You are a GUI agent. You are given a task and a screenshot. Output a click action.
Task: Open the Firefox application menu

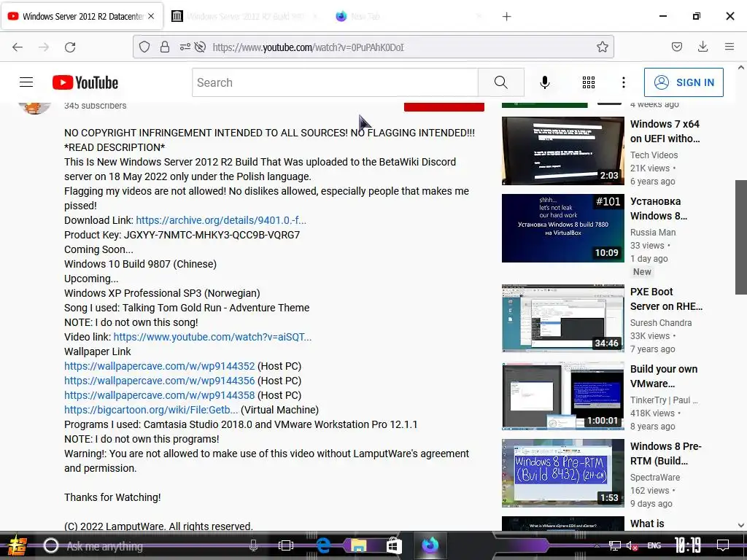pyautogui.click(x=729, y=47)
